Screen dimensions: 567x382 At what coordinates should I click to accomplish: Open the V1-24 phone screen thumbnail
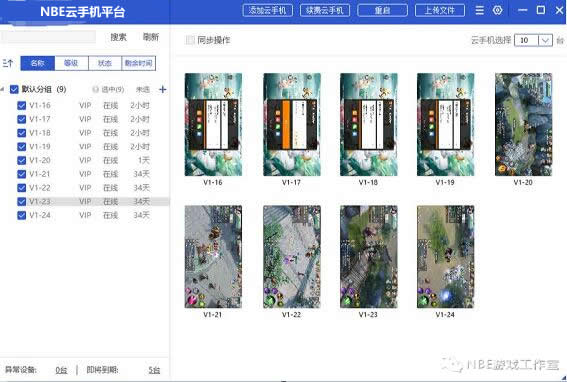click(446, 257)
